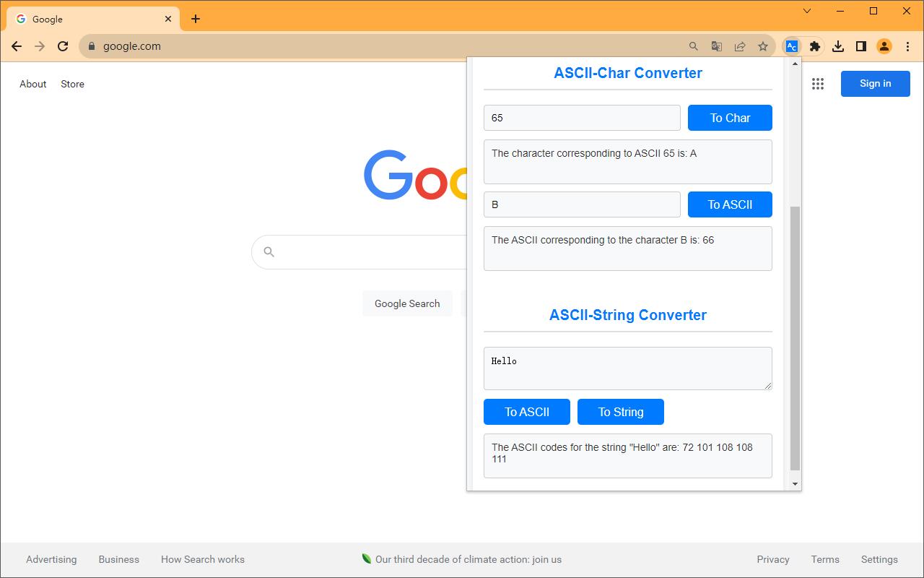Open the Downloads icon in toolbar

tap(838, 46)
